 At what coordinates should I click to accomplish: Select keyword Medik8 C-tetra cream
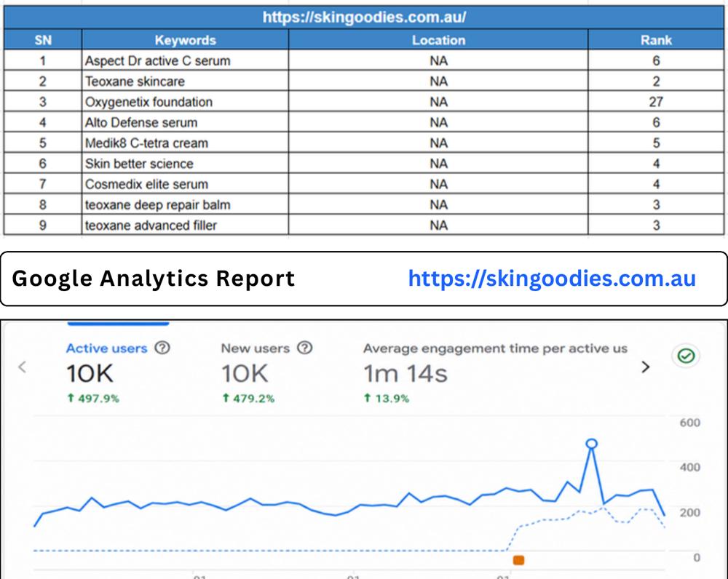pos(146,143)
